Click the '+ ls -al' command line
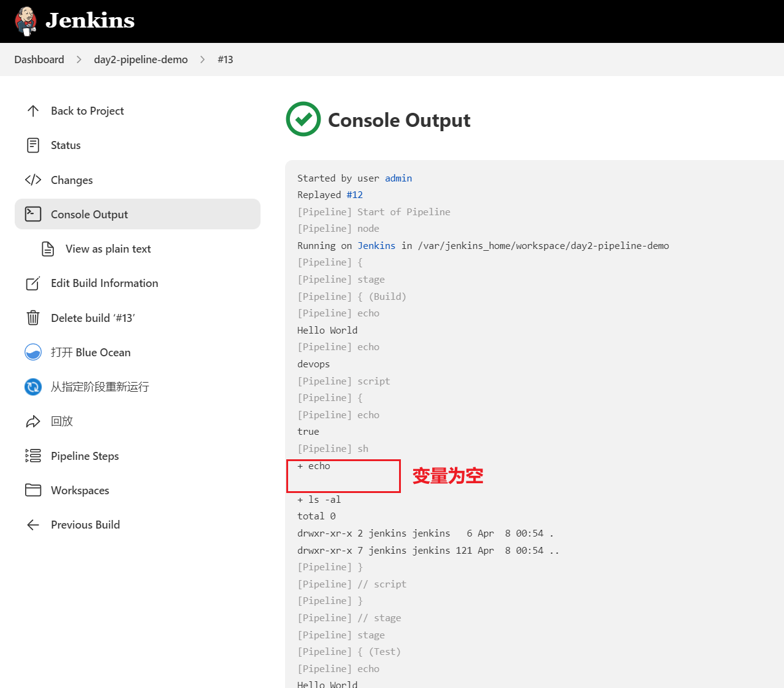784x688 pixels. [319, 500]
